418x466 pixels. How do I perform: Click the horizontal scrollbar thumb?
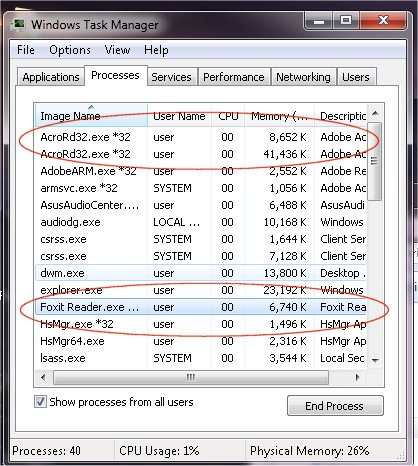(191, 377)
